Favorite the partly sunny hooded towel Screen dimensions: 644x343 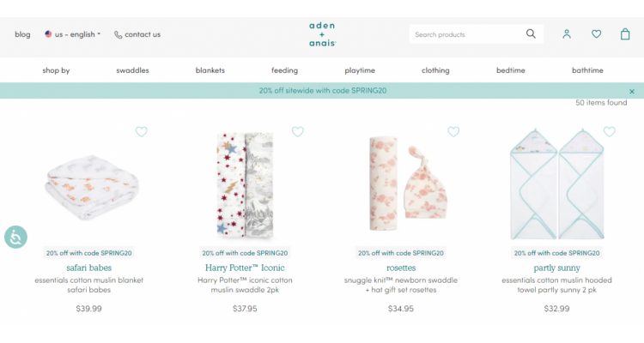tap(610, 132)
